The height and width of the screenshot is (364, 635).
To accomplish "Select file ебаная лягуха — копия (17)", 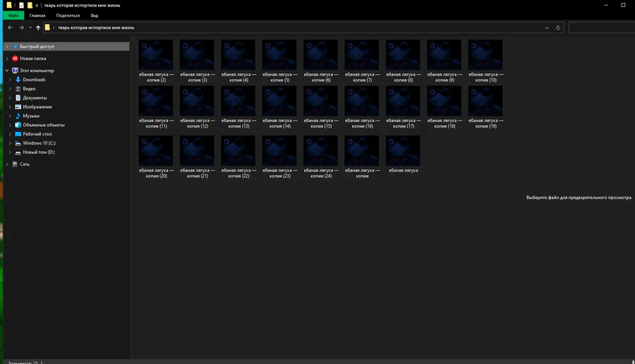I will (x=403, y=107).
